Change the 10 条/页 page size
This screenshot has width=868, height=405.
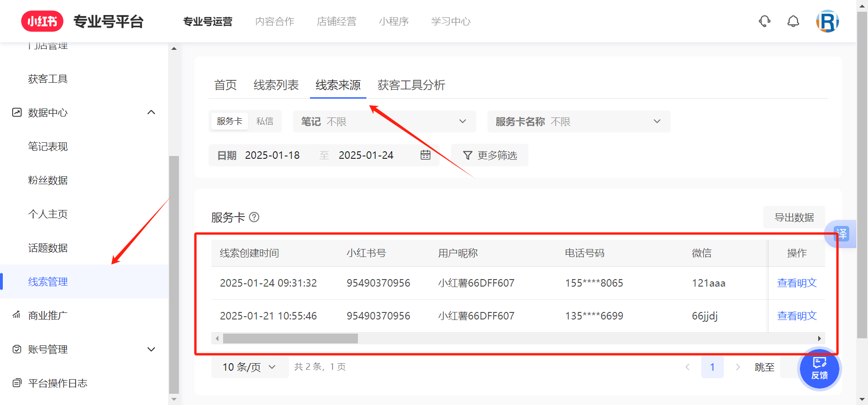(x=249, y=367)
